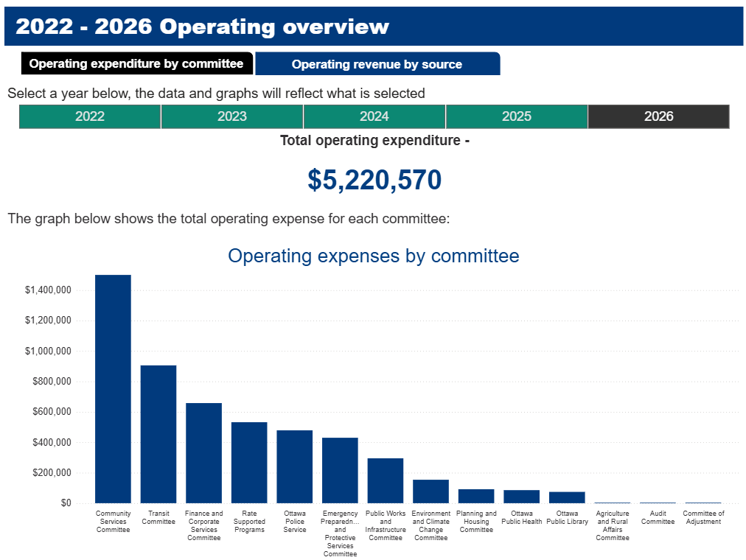
Task: Select the Planning and Housing Committee bar
Action: [x=476, y=497]
